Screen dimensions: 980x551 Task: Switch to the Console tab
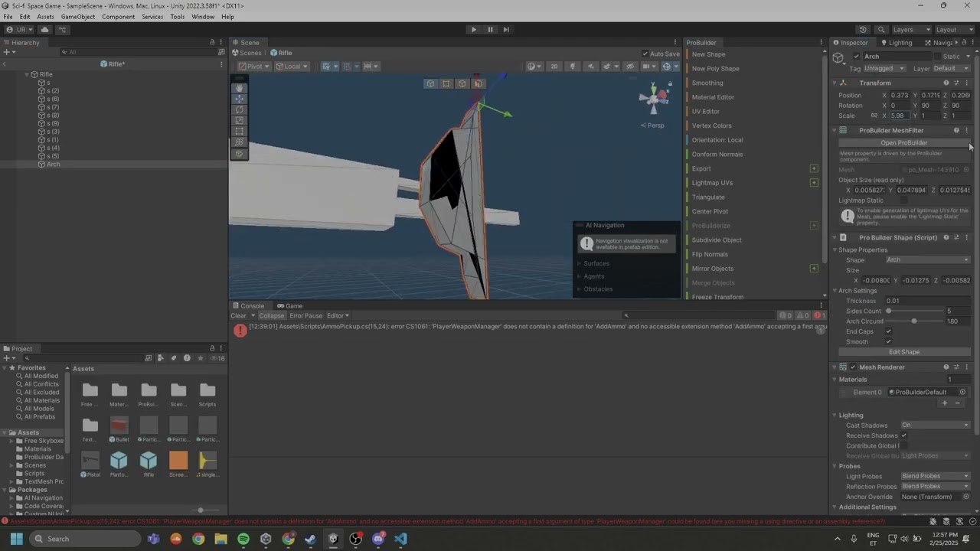248,306
